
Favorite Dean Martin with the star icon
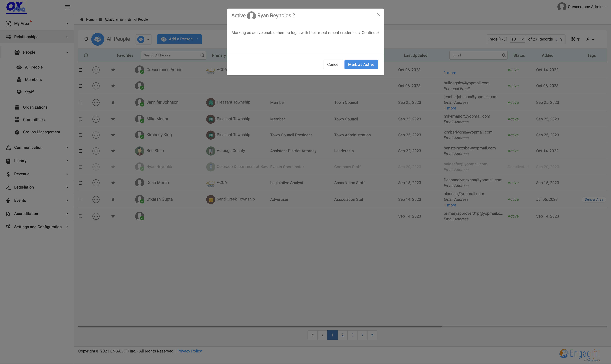click(x=113, y=183)
